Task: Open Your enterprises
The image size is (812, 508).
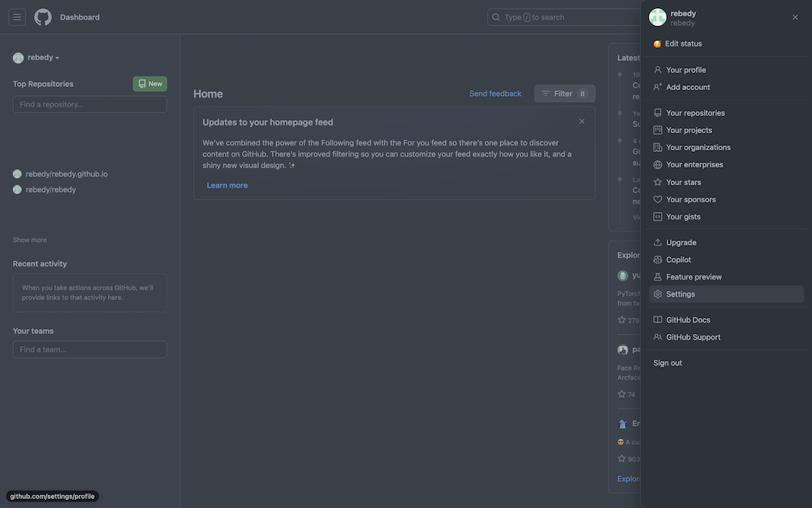Action: pos(726,165)
